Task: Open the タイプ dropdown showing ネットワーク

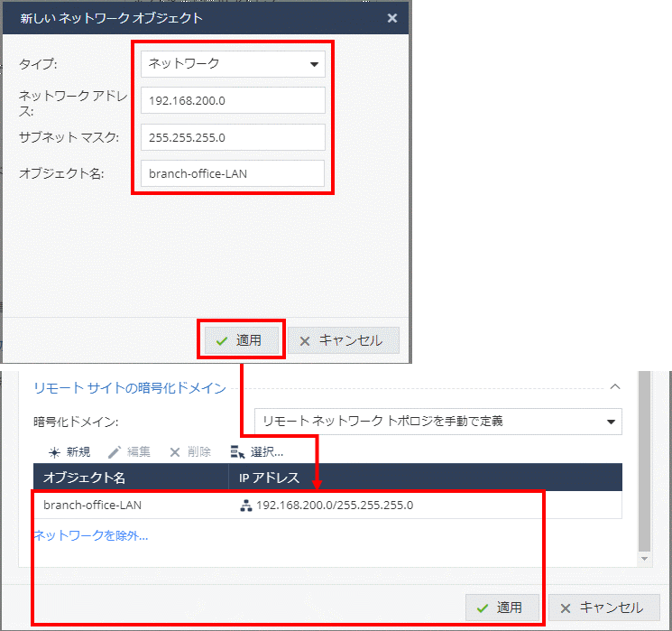Action: 233,64
